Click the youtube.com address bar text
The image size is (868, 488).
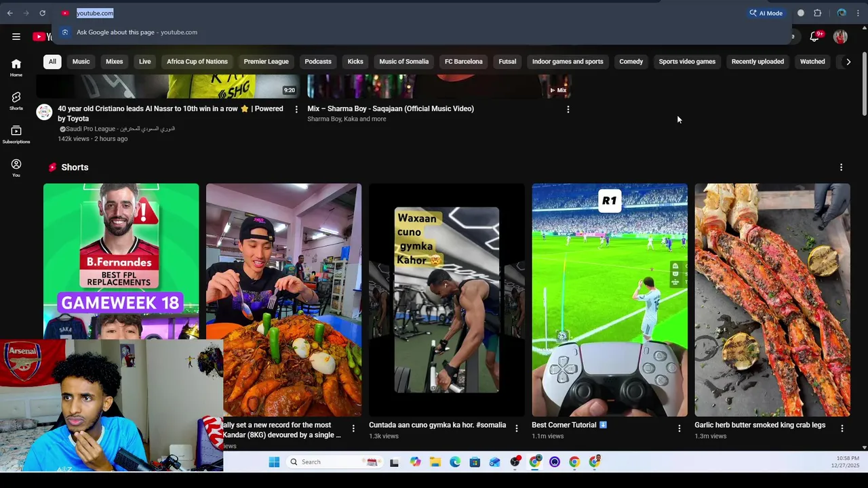coord(95,13)
